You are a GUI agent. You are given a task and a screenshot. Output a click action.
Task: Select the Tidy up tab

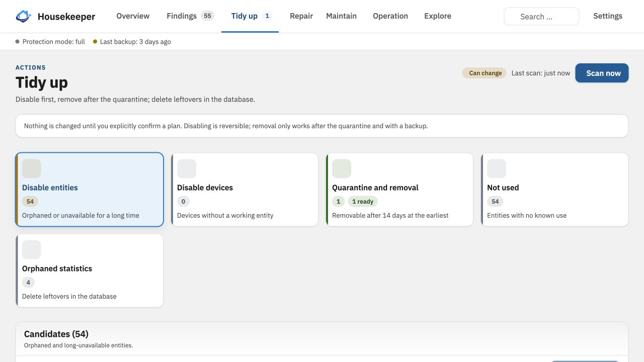click(x=250, y=16)
